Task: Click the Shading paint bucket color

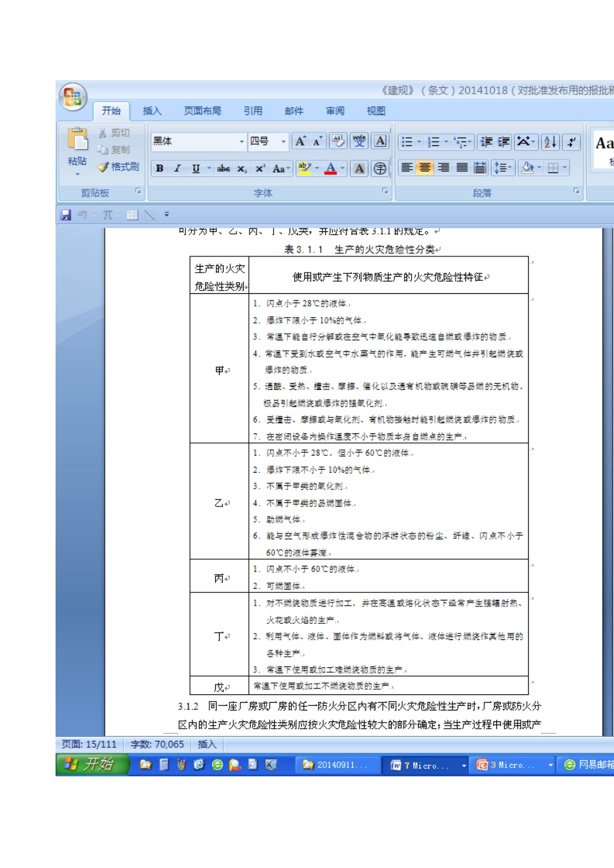Action: pos(527,168)
